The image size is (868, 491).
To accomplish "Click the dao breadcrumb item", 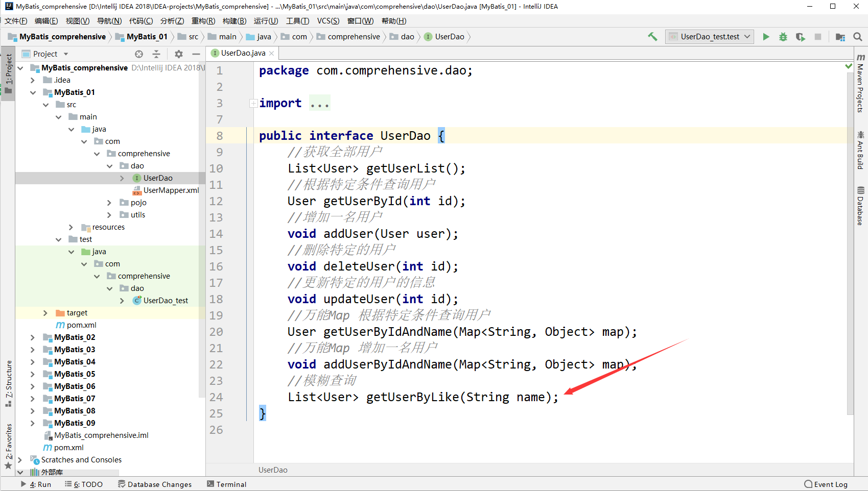I will 402,37.
